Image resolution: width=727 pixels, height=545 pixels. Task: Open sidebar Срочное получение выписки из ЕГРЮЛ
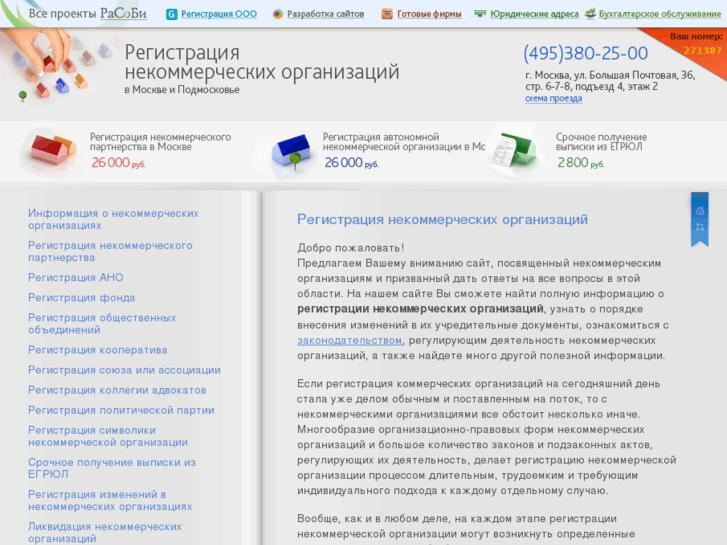point(112,468)
